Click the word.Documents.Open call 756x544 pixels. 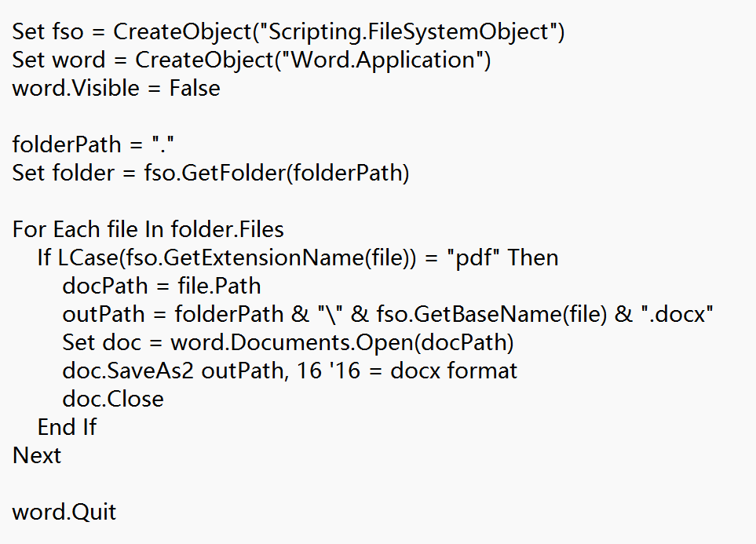341,343
